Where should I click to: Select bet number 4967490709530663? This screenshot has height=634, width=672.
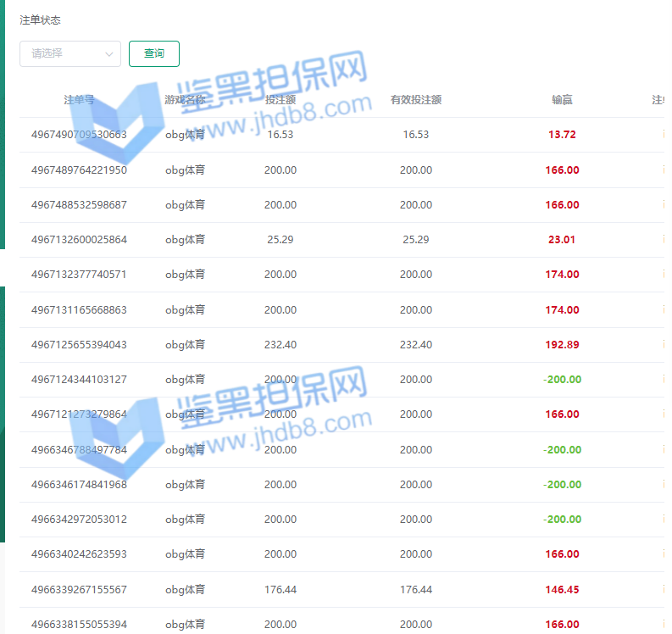[x=79, y=135]
